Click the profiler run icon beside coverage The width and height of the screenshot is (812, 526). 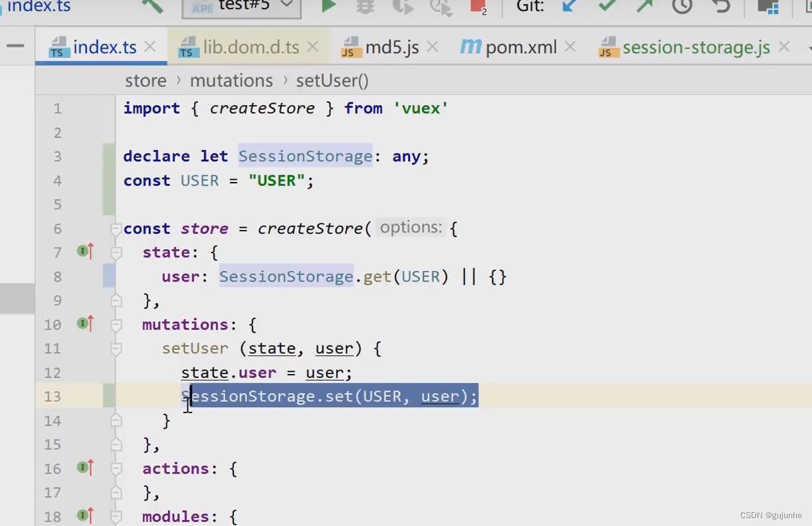(x=440, y=7)
